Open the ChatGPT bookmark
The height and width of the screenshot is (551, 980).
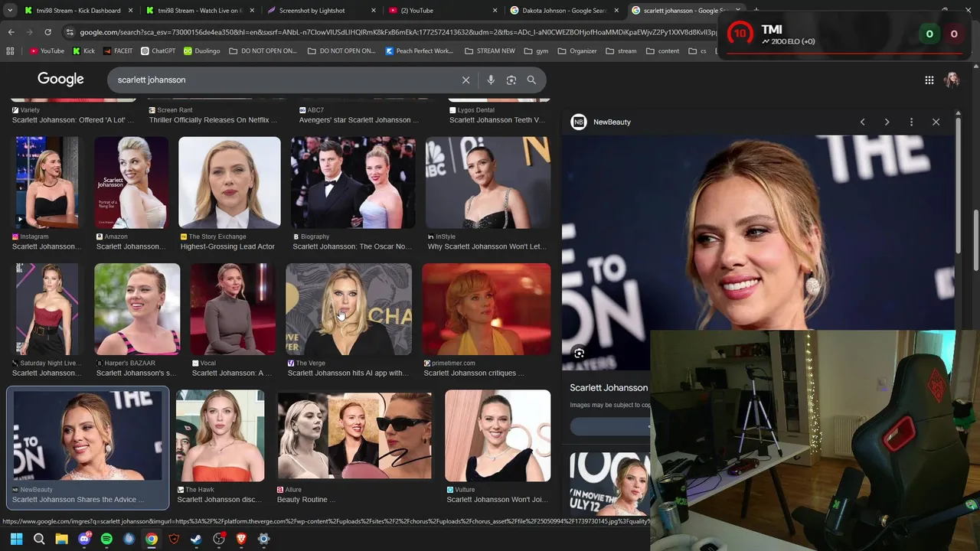pyautogui.click(x=157, y=51)
